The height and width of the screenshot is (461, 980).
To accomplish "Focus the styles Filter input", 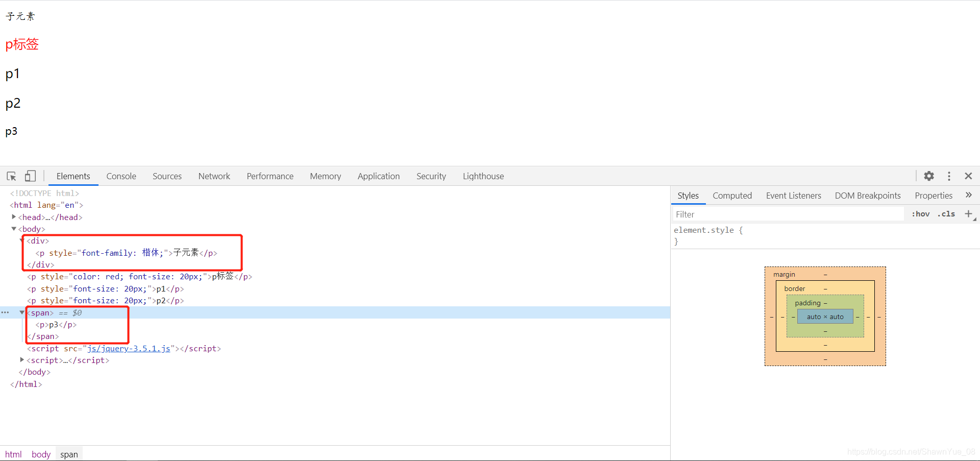I will point(789,214).
